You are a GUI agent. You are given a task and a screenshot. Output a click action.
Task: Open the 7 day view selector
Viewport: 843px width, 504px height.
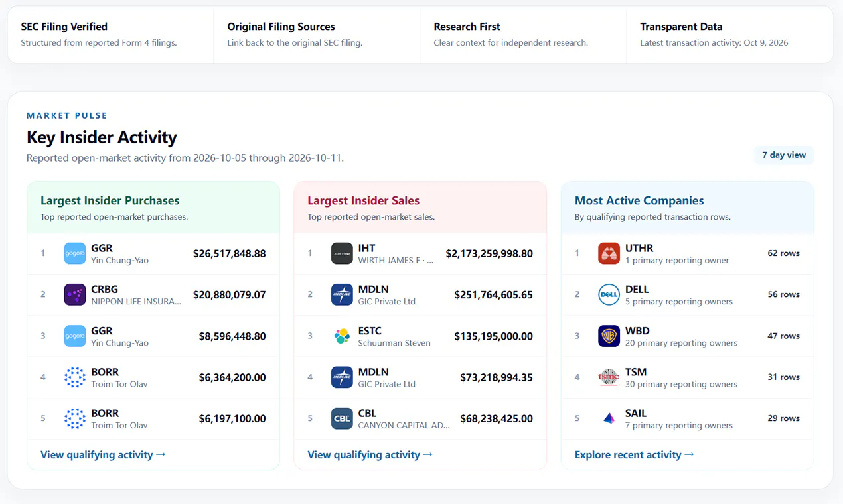coord(784,155)
